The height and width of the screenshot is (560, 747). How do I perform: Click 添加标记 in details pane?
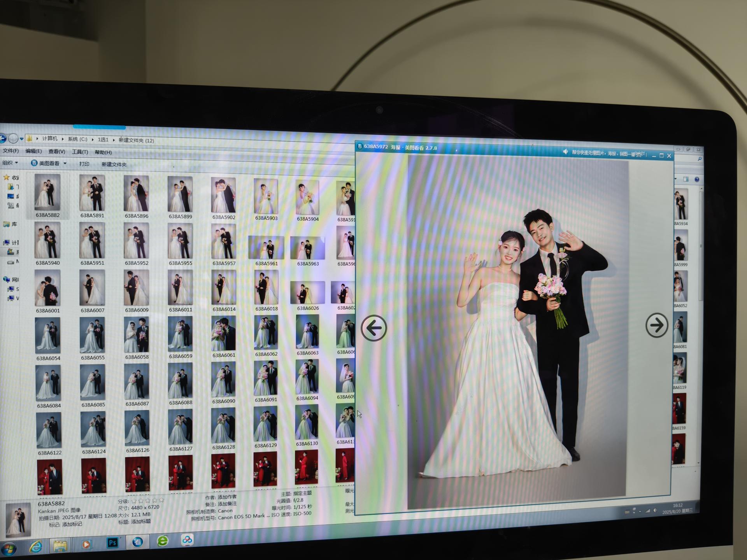tap(72, 524)
